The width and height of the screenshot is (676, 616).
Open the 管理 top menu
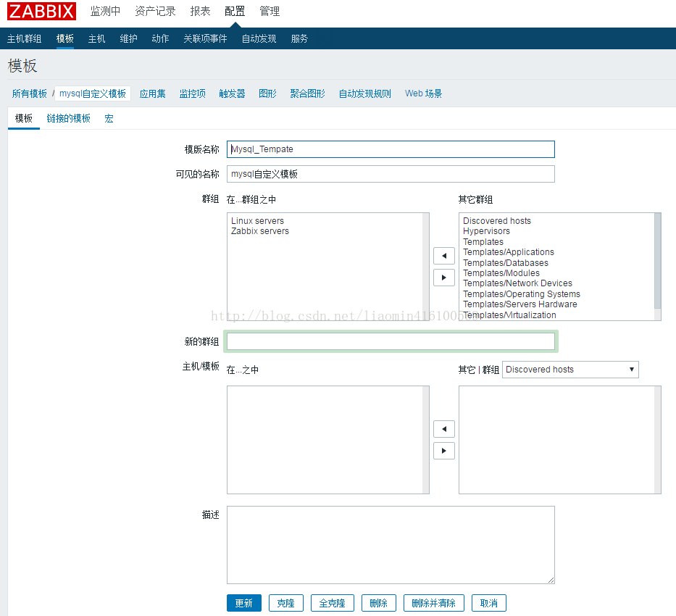click(x=270, y=11)
